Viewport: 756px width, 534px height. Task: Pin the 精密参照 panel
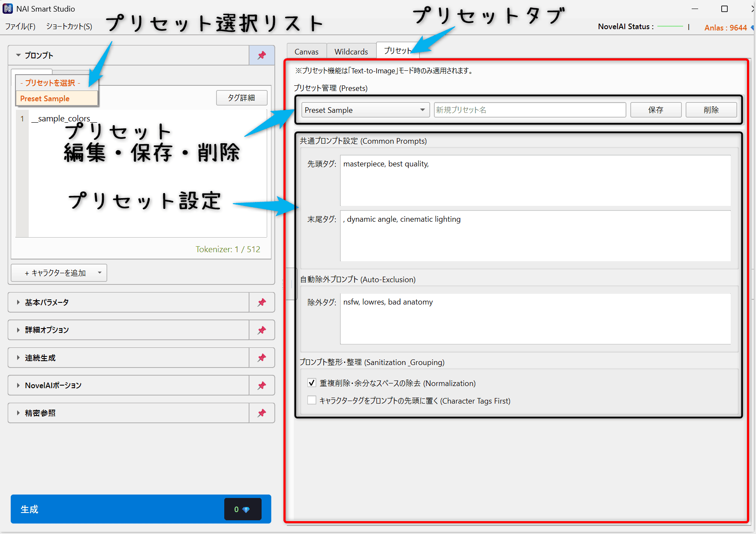point(262,413)
